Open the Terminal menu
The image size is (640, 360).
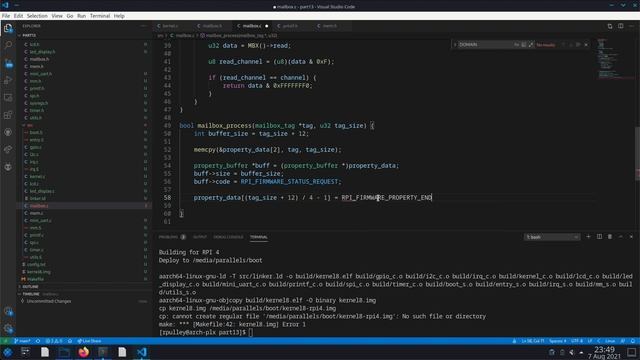(x=100, y=16)
